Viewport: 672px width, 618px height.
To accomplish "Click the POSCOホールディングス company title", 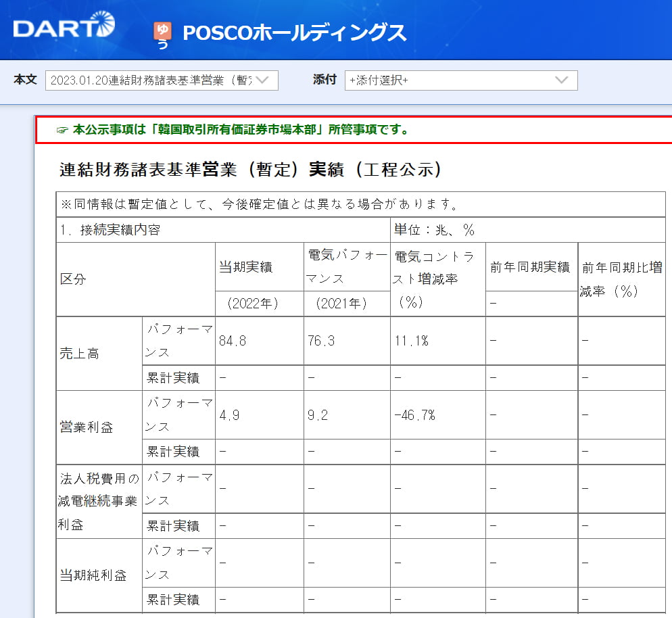I will coord(295,33).
